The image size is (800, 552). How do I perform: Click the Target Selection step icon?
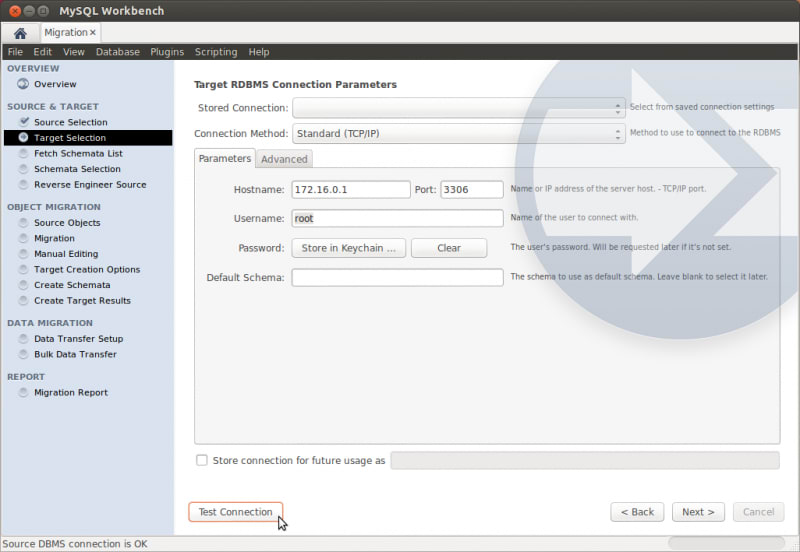point(23,137)
